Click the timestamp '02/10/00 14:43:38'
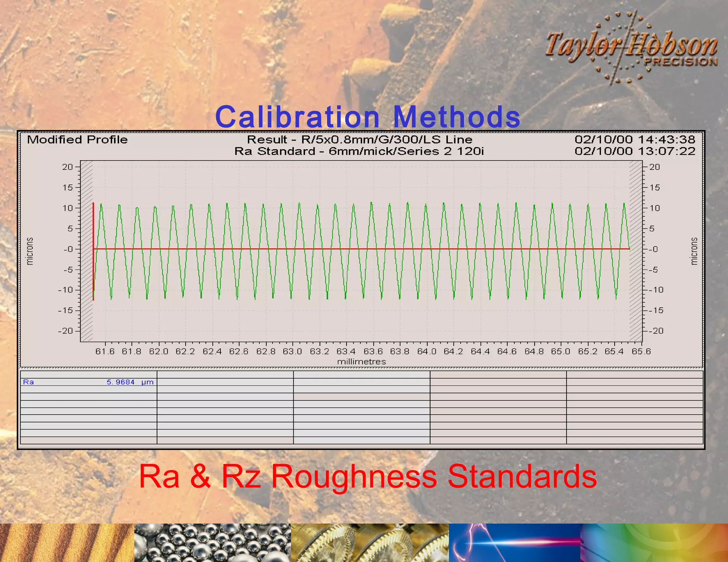 [x=635, y=140]
